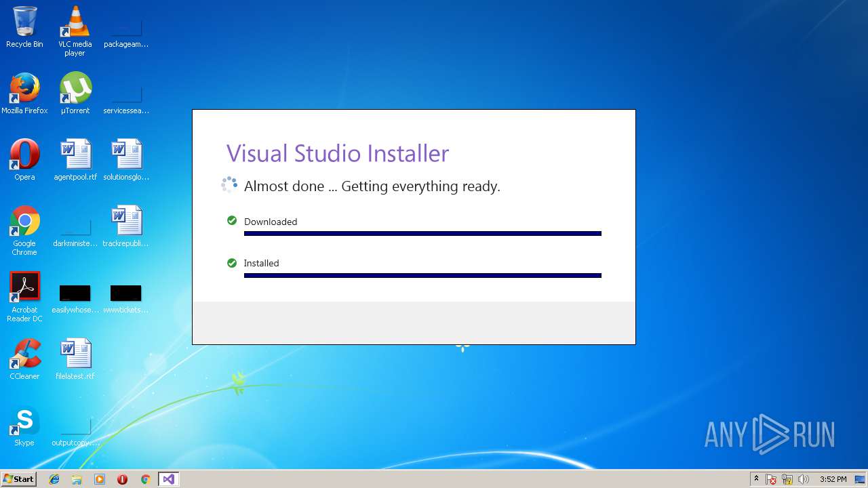This screenshot has height=488, width=868.
Task: Select the Opera desktop shortcut
Action: click(24, 160)
